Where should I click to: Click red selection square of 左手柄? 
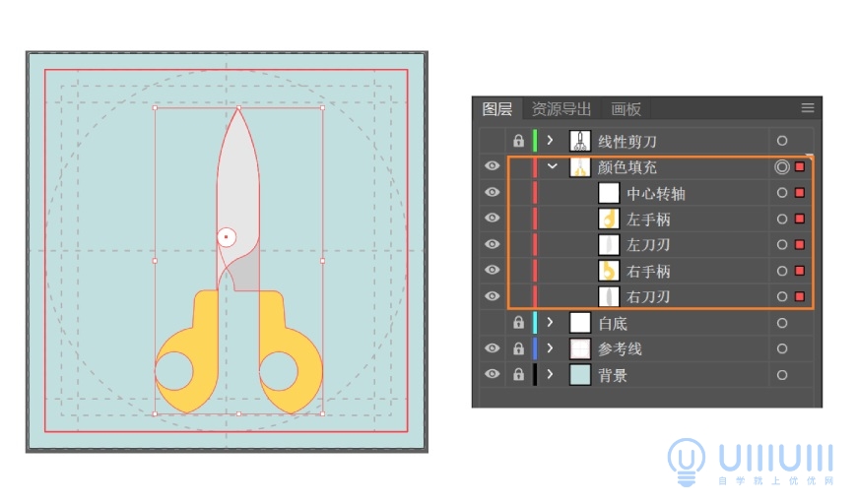800,219
